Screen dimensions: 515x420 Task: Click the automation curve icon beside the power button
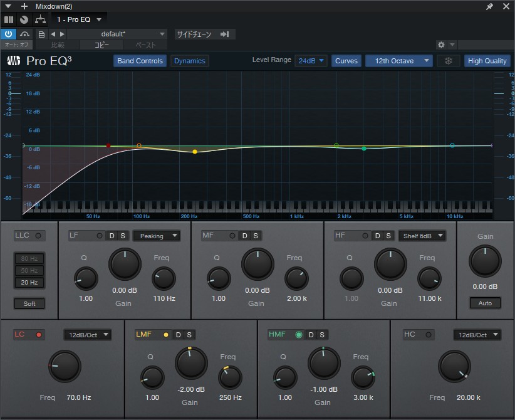(x=24, y=34)
